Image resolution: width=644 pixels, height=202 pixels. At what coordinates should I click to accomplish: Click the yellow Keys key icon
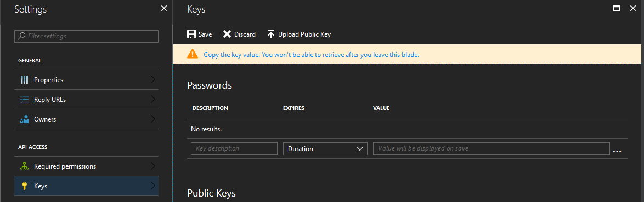(24, 186)
